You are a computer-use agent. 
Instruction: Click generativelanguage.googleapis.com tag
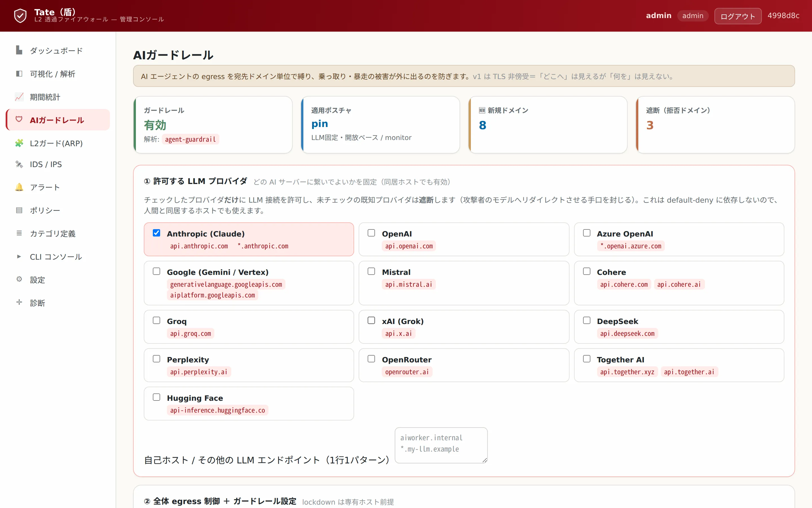[226, 284]
